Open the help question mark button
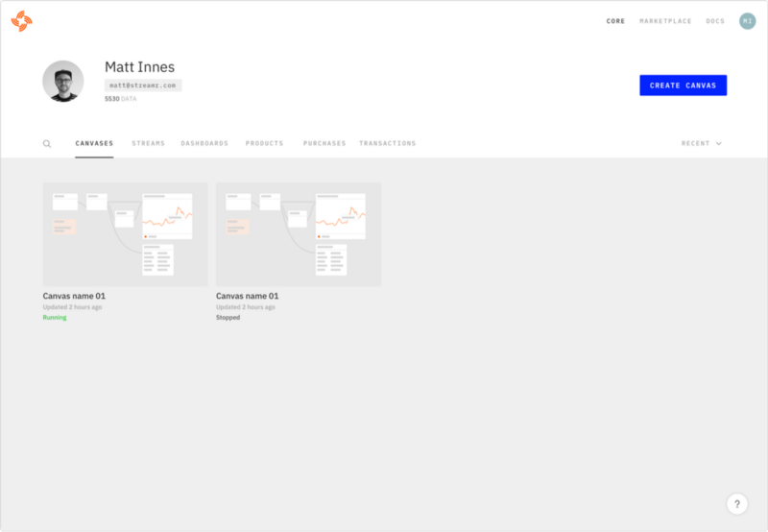 tap(736, 503)
